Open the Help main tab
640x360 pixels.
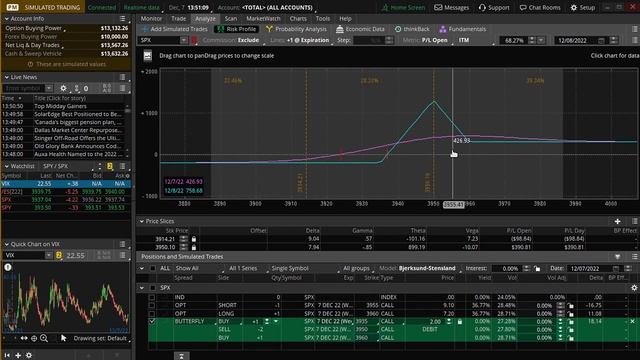(345, 18)
